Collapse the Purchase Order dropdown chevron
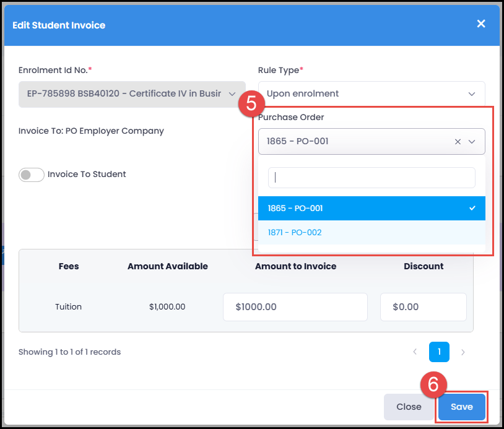The width and height of the screenshot is (504, 429). click(x=472, y=142)
